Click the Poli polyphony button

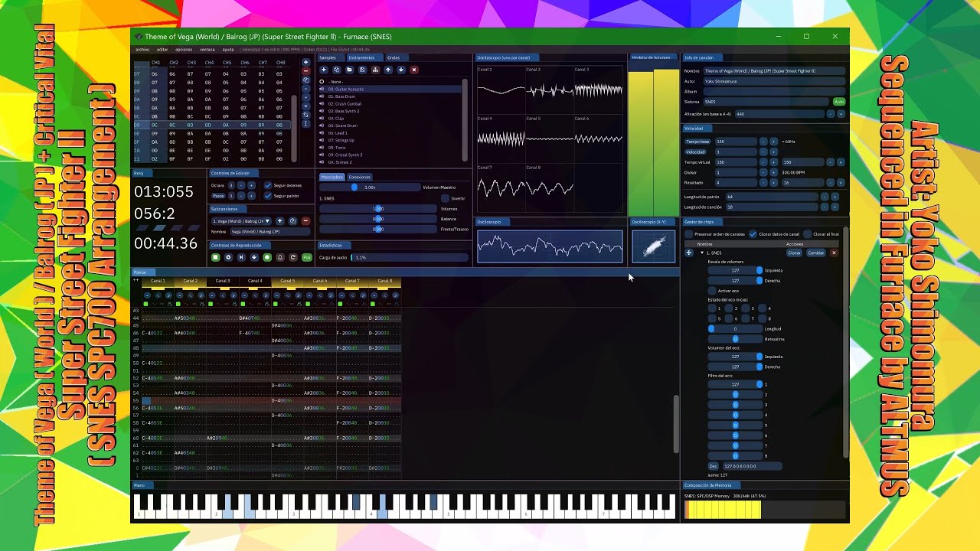pos(307,257)
